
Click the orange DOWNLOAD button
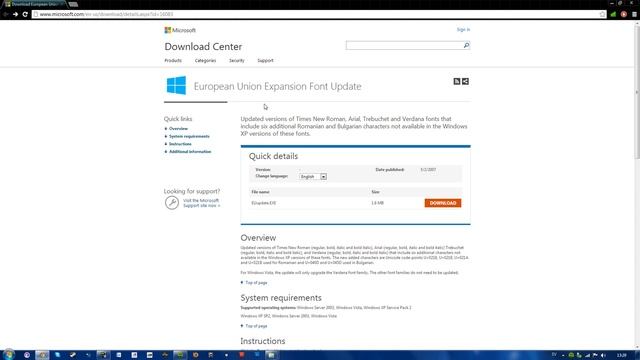point(443,203)
